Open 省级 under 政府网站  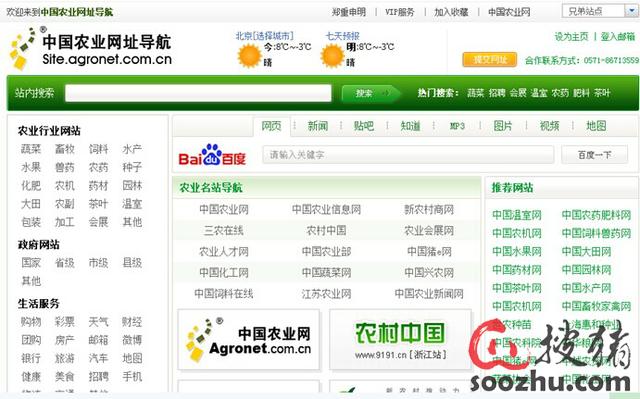coord(65,263)
